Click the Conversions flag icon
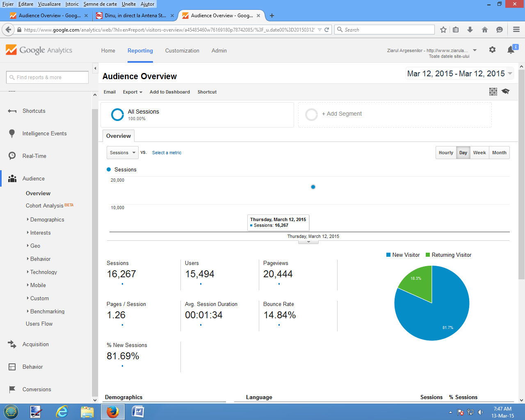The image size is (525, 420). pos(12,389)
